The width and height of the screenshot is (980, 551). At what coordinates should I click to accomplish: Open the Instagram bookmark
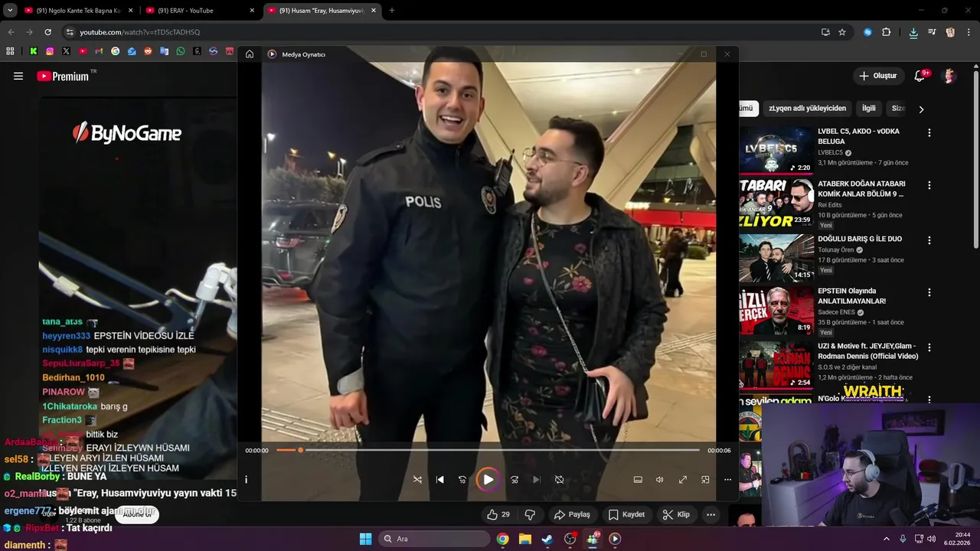tap(50, 51)
